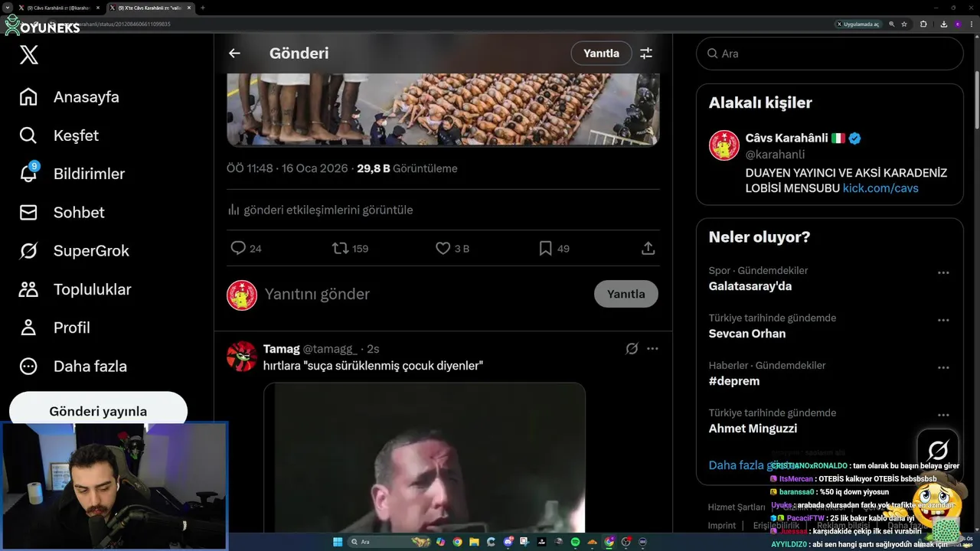Open options for Ahmet Minguzzi trend
The width and height of the screenshot is (980, 551).
point(943,415)
